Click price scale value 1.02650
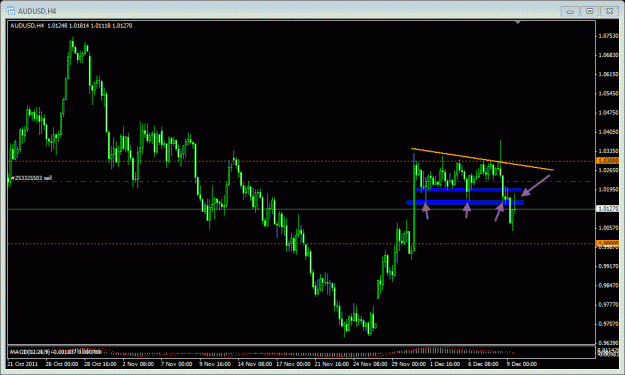This screenshot has height=375, width=625. [608, 170]
